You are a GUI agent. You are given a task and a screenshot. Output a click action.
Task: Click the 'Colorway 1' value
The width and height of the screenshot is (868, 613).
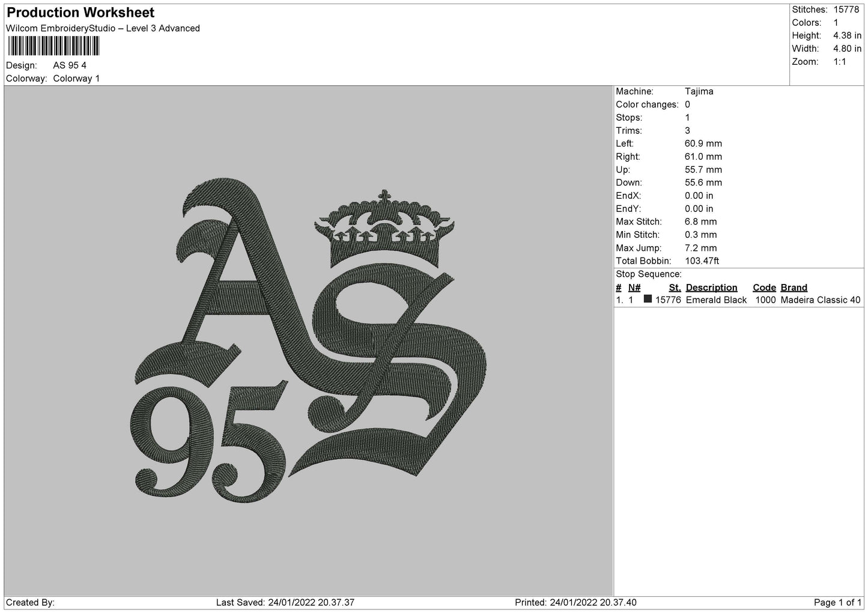76,79
